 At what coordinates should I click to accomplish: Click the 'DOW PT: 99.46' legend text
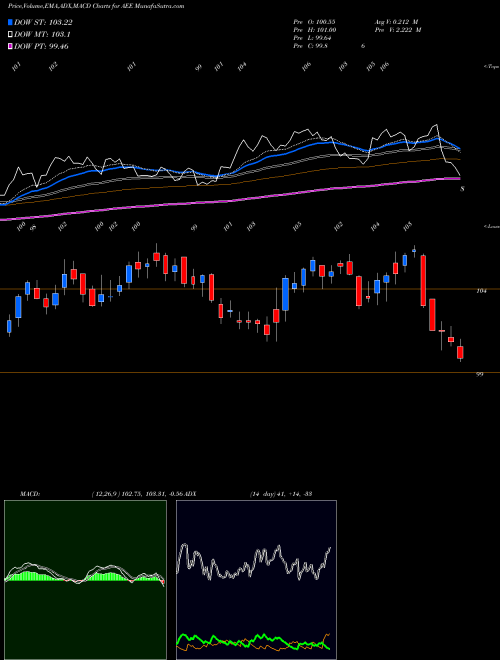pyautogui.click(x=41, y=46)
